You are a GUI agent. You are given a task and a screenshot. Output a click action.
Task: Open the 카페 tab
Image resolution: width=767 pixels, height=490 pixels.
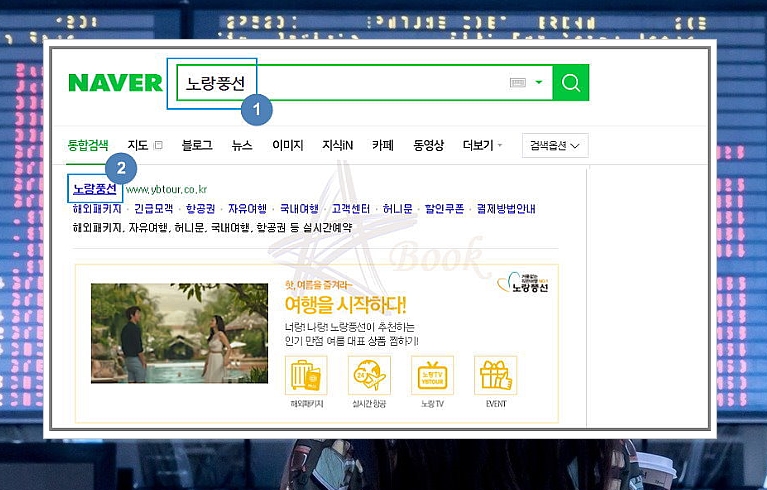[x=383, y=145]
